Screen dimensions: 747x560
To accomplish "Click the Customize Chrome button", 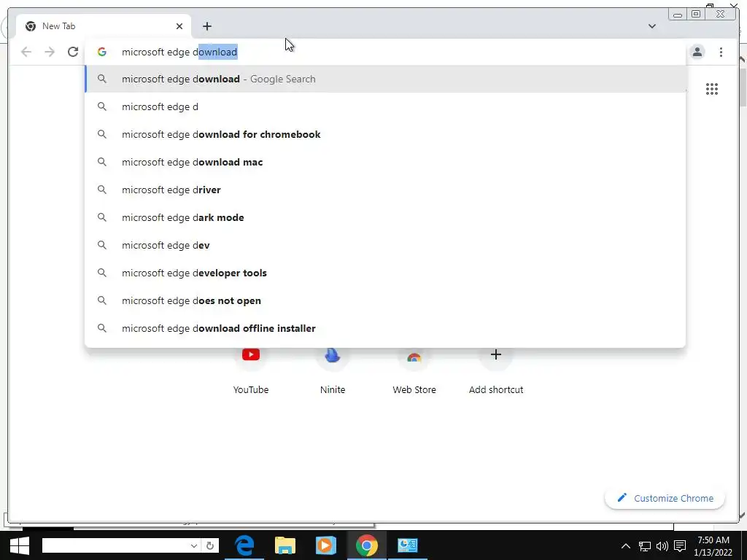I will tap(665, 498).
